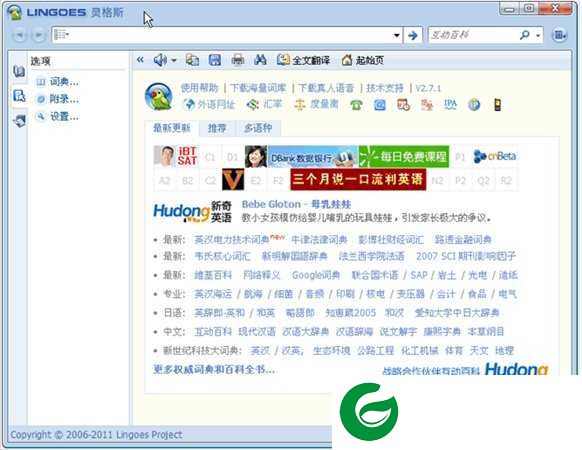Open the 现代汉语 dictionary link
The image size is (582, 450).
257,331
